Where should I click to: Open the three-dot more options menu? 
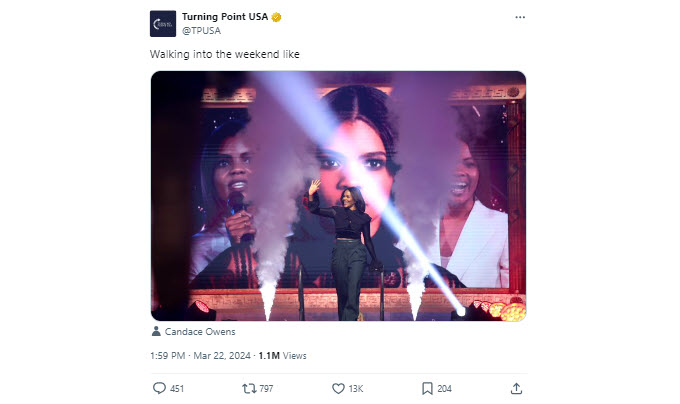click(x=516, y=18)
